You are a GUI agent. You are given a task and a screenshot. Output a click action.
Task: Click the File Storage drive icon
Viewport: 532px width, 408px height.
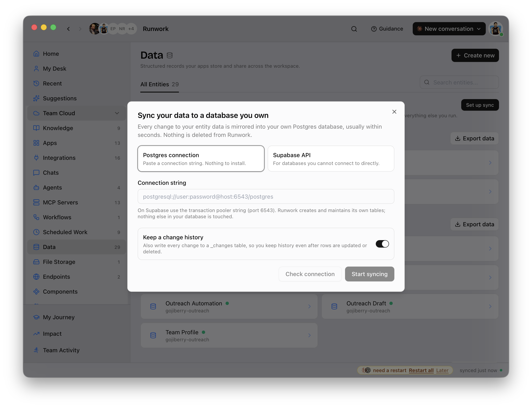click(36, 262)
